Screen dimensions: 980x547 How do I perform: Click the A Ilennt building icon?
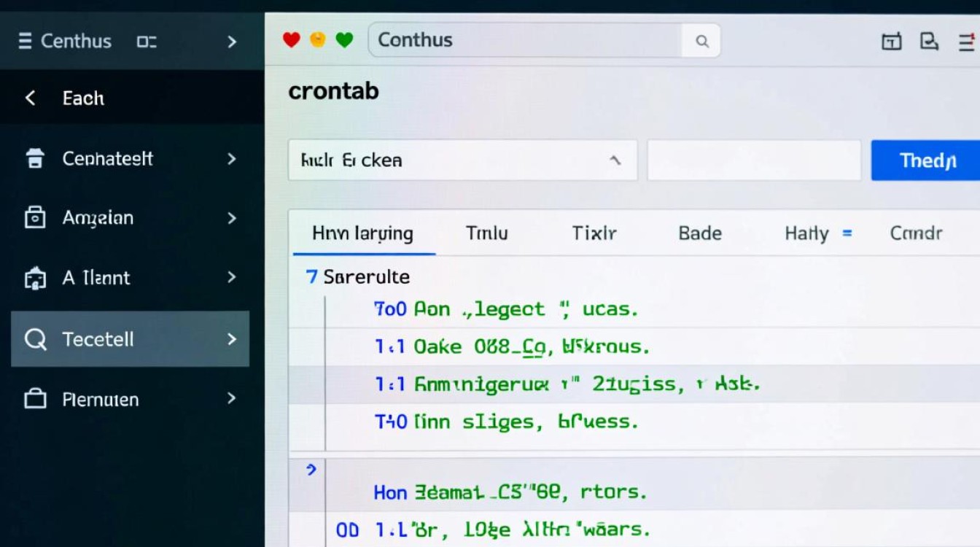(34, 278)
